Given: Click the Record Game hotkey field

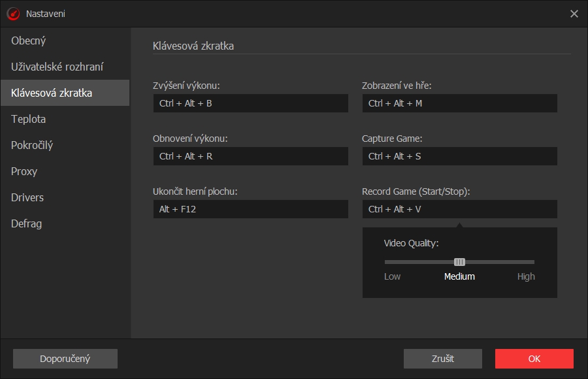Looking at the screenshot, I should click(459, 209).
